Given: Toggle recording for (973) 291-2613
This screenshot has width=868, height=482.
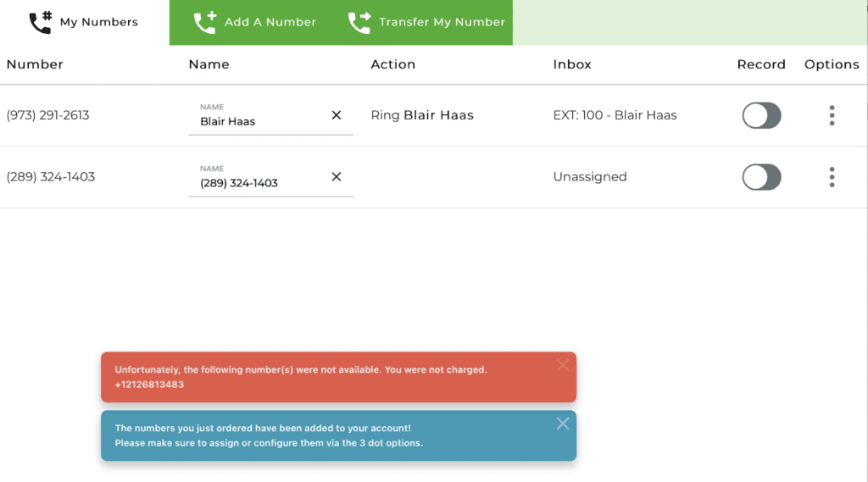Looking at the screenshot, I should coord(762,115).
